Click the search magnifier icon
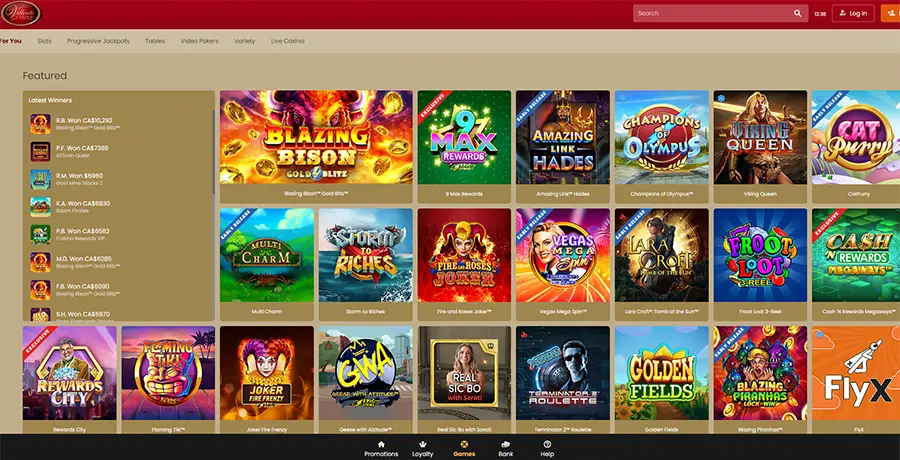Image resolution: width=900 pixels, height=460 pixels. pyautogui.click(x=797, y=13)
